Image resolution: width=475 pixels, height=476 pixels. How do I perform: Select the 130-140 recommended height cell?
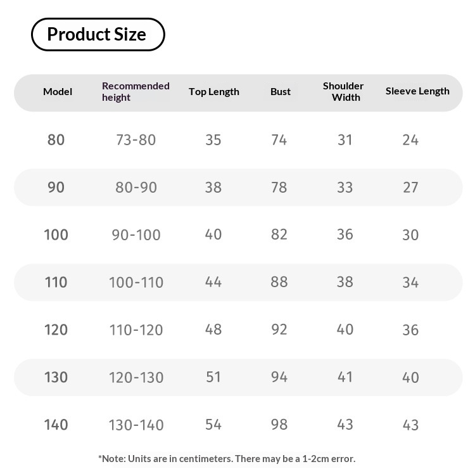pos(136,425)
